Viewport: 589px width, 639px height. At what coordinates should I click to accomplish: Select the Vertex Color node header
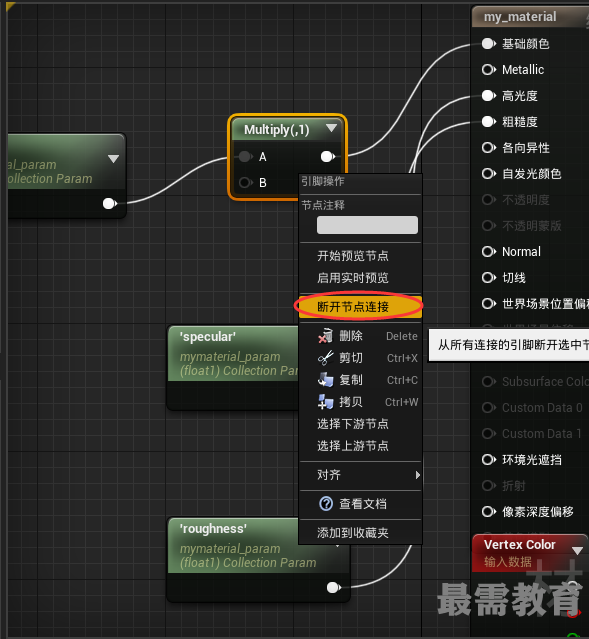click(x=529, y=553)
